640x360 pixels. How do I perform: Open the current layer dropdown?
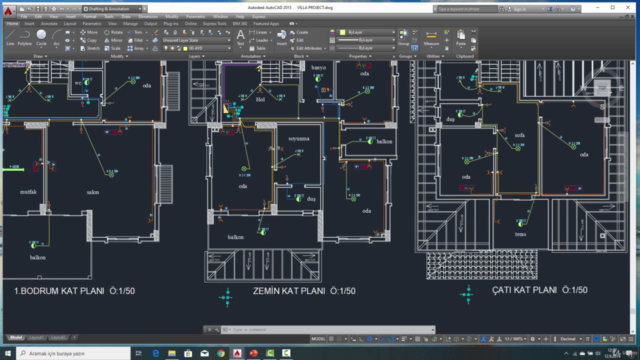point(196,48)
